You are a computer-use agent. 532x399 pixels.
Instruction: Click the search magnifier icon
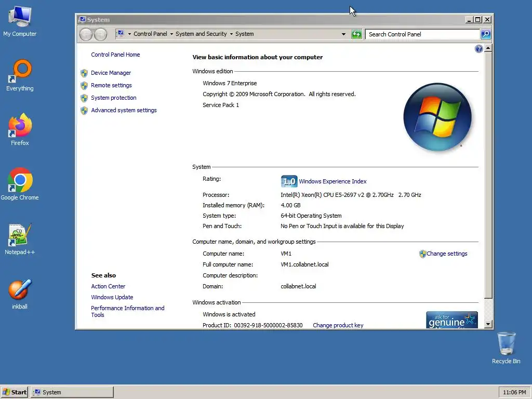click(486, 34)
